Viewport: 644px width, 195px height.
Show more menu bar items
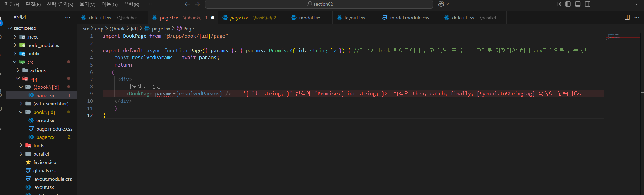pos(149,4)
